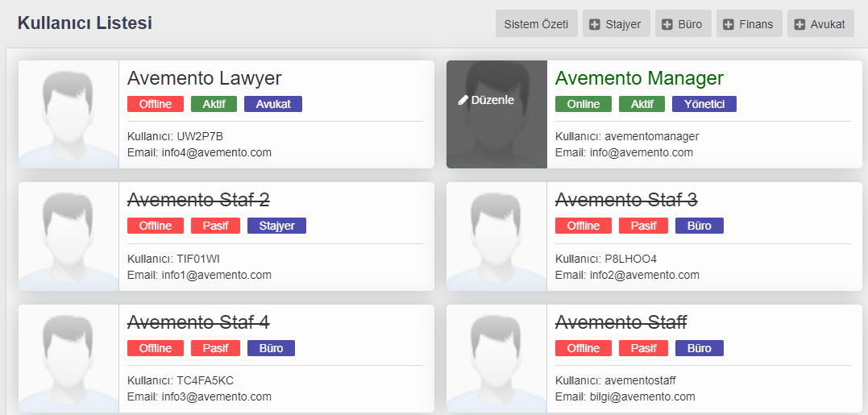Select email info3@avemento.com

(216, 396)
